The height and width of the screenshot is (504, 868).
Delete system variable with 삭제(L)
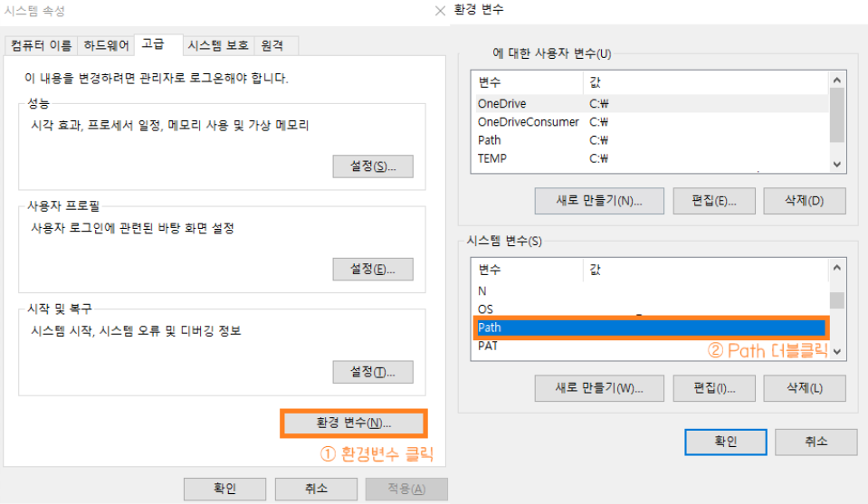pos(805,388)
